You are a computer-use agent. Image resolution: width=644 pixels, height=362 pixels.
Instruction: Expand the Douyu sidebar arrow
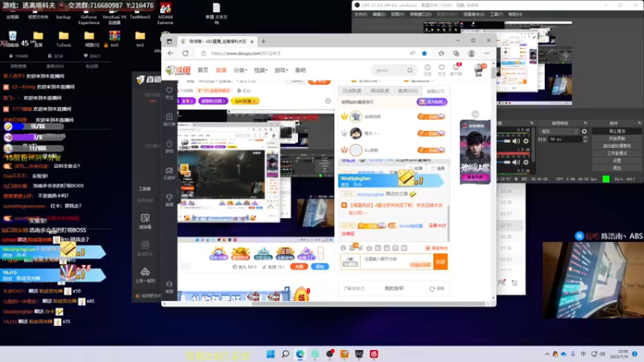[177, 191]
